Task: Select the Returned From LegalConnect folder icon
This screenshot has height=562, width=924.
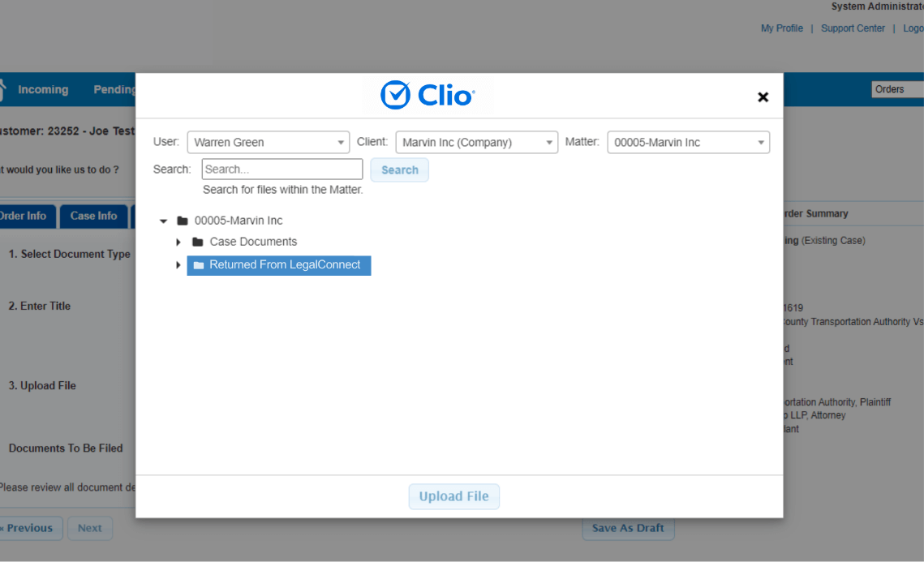Action: (199, 265)
